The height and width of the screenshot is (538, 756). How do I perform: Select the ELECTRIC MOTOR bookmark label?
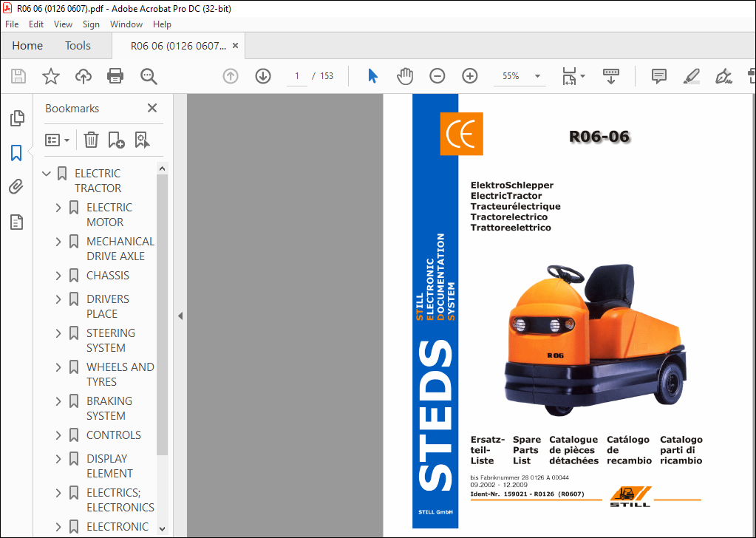pyautogui.click(x=109, y=215)
